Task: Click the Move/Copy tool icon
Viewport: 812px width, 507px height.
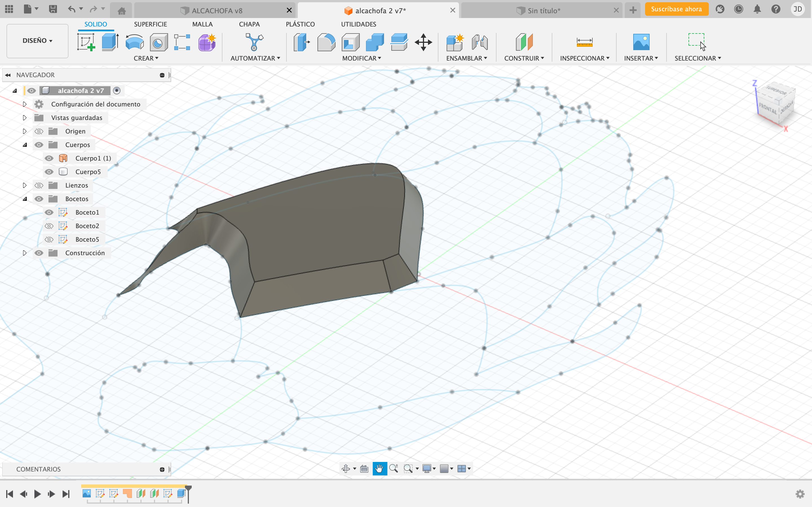Action: [x=423, y=42]
